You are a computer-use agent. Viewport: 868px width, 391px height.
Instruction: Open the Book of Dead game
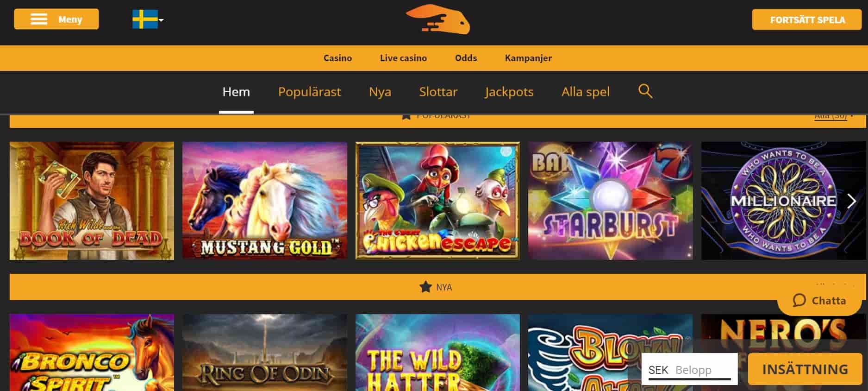pyautogui.click(x=92, y=201)
